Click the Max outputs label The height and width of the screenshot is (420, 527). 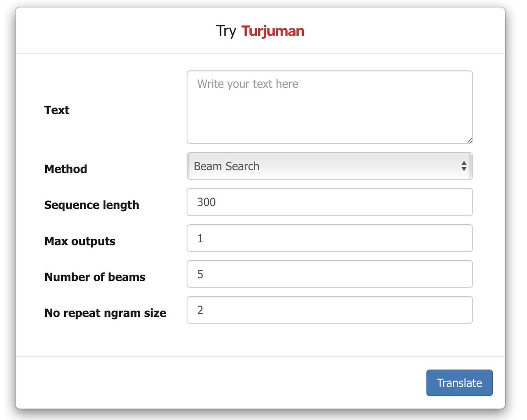pyautogui.click(x=80, y=241)
